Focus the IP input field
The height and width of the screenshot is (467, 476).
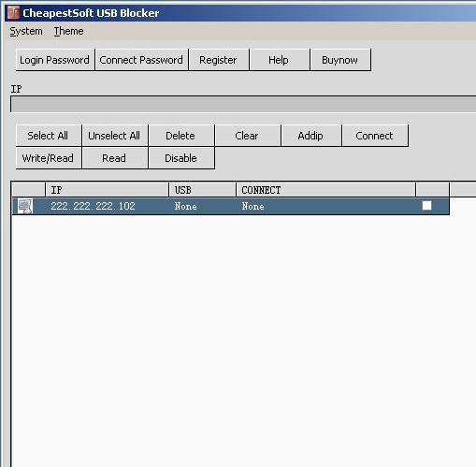tap(243, 104)
